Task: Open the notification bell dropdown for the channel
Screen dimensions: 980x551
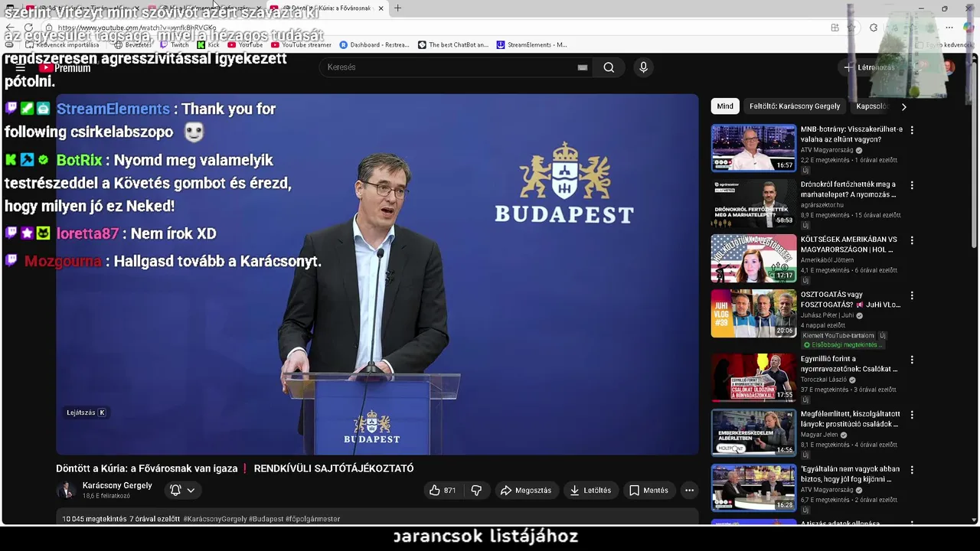Action: click(x=182, y=491)
